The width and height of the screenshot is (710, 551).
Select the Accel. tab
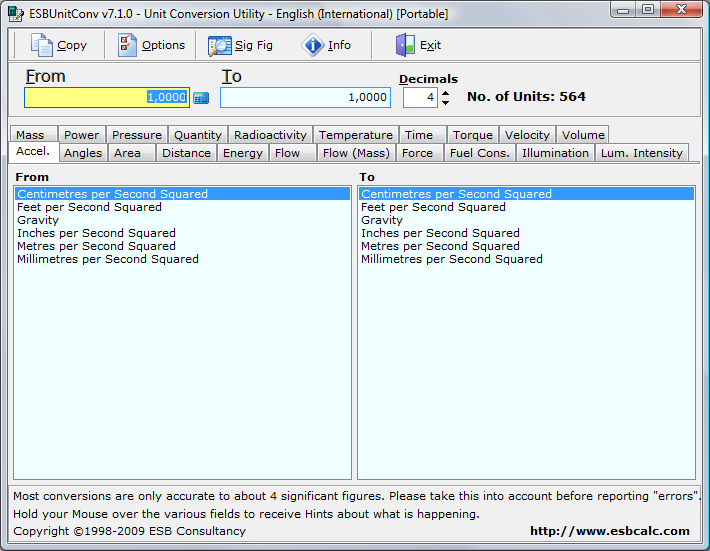(34, 152)
